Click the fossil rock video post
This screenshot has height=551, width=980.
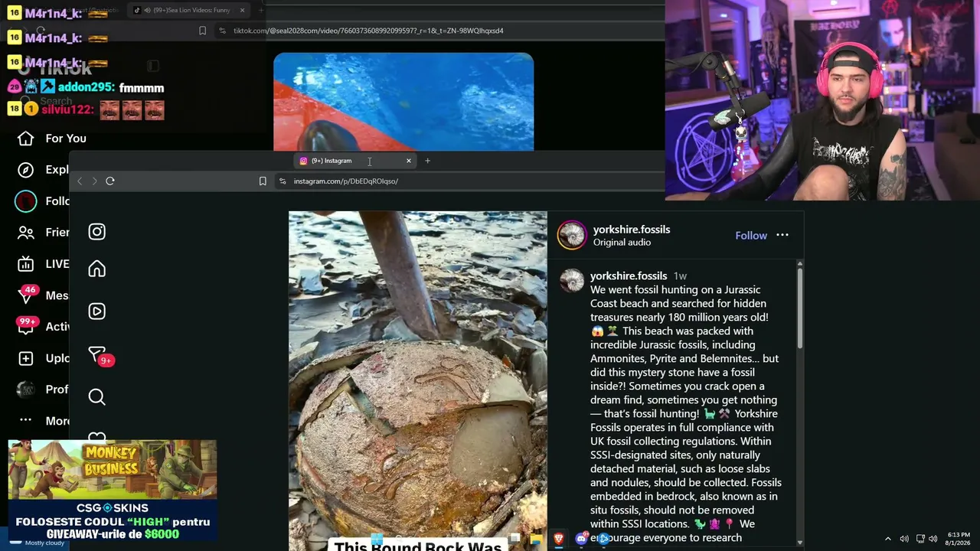(418, 381)
